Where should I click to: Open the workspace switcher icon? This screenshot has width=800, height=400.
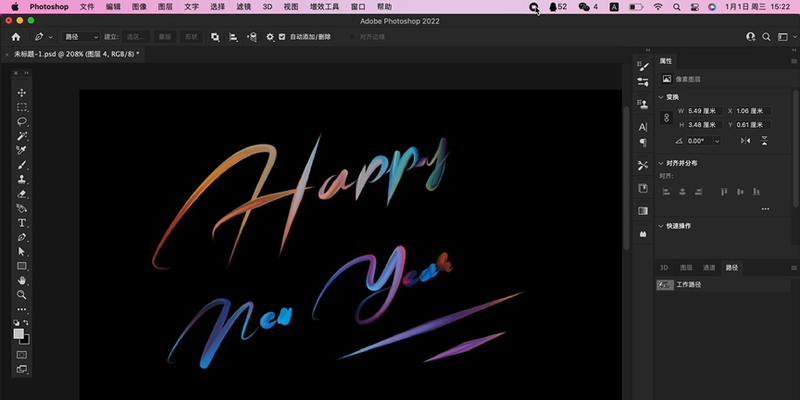pyautogui.click(x=783, y=37)
